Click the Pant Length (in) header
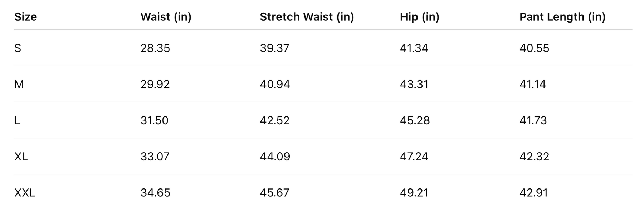Image resolution: width=644 pixels, height=211 pixels. (562, 17)
